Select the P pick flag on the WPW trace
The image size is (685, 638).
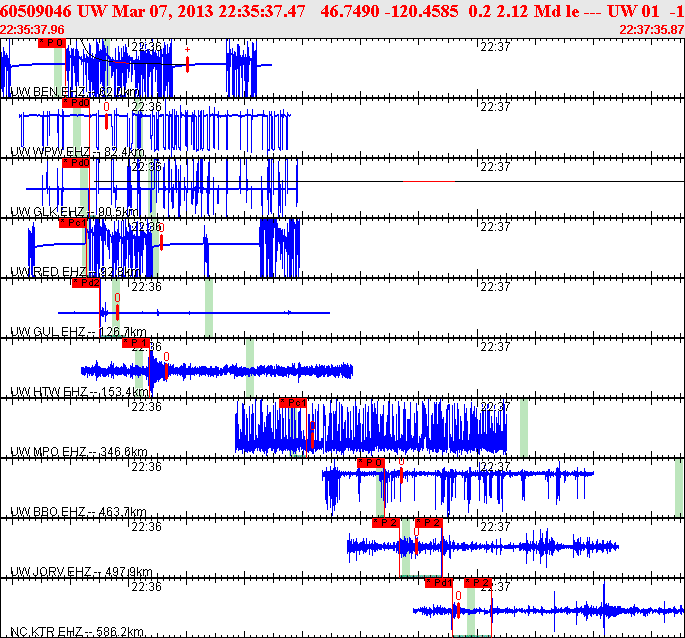click(x=76, y=102)
